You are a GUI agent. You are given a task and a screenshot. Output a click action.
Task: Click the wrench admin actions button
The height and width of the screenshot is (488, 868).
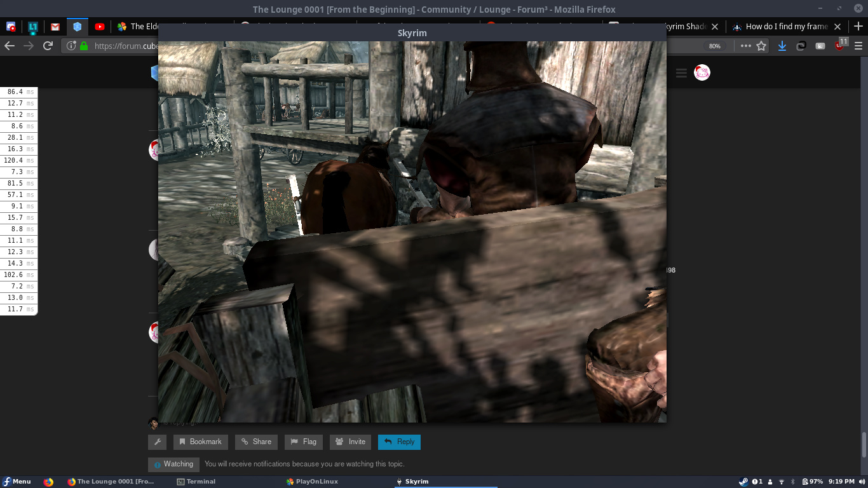[157, 442]
